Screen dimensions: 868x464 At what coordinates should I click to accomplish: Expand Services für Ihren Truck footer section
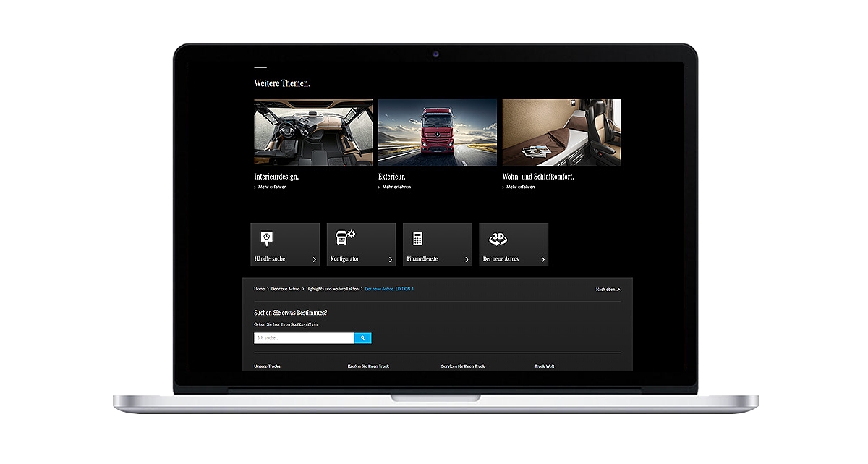(x=463, y=366)
